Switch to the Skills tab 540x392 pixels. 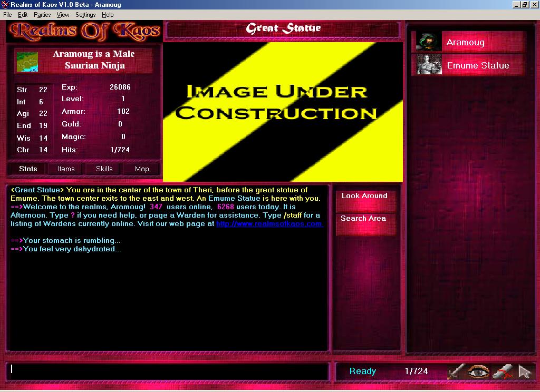104,169
